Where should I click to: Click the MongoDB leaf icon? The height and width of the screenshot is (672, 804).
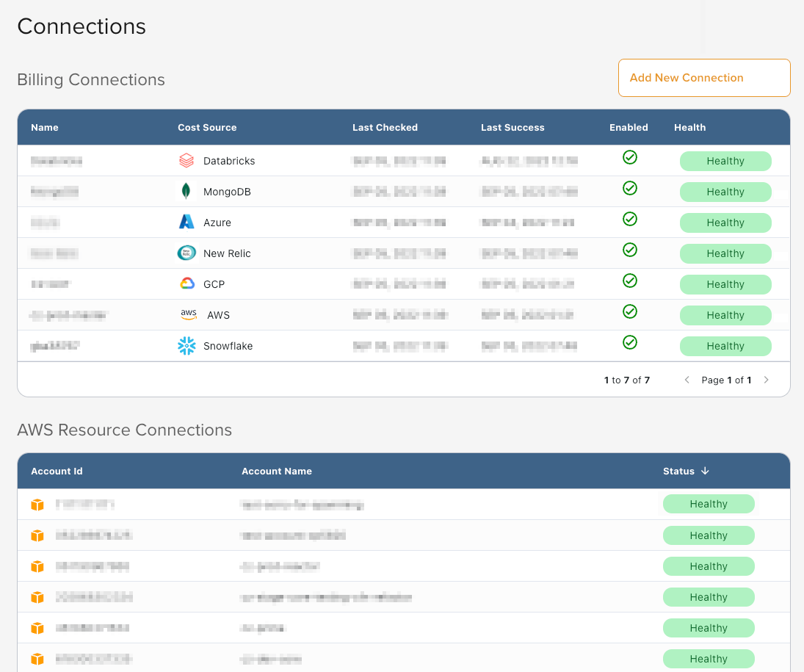(x=186, y=192)
